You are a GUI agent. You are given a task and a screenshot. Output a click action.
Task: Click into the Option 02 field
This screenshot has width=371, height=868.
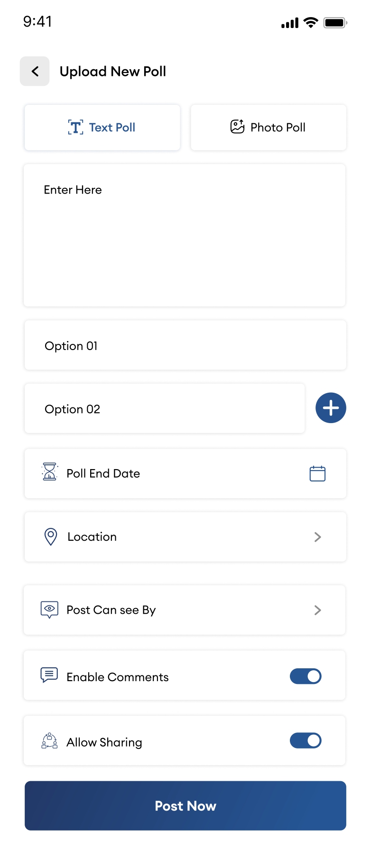coord(164,408)
